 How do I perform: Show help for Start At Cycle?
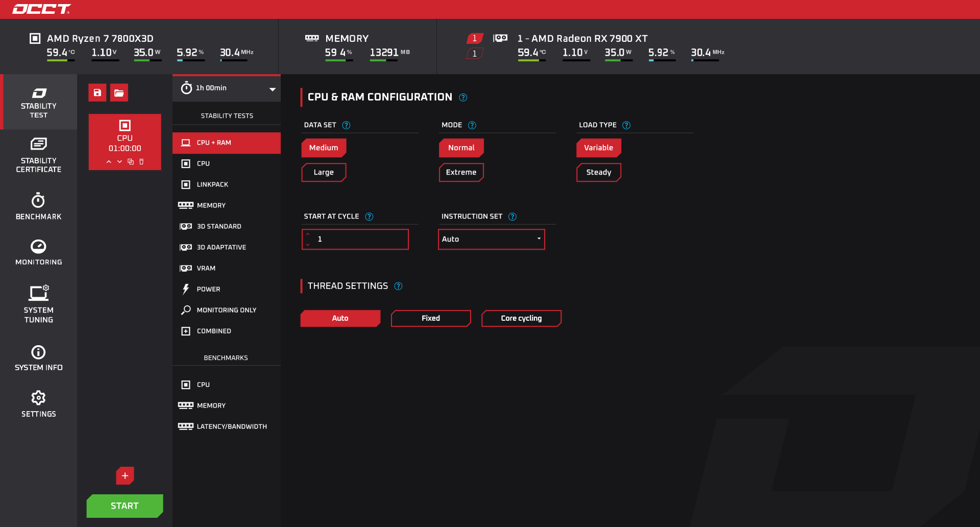click(x=369, y=217)
